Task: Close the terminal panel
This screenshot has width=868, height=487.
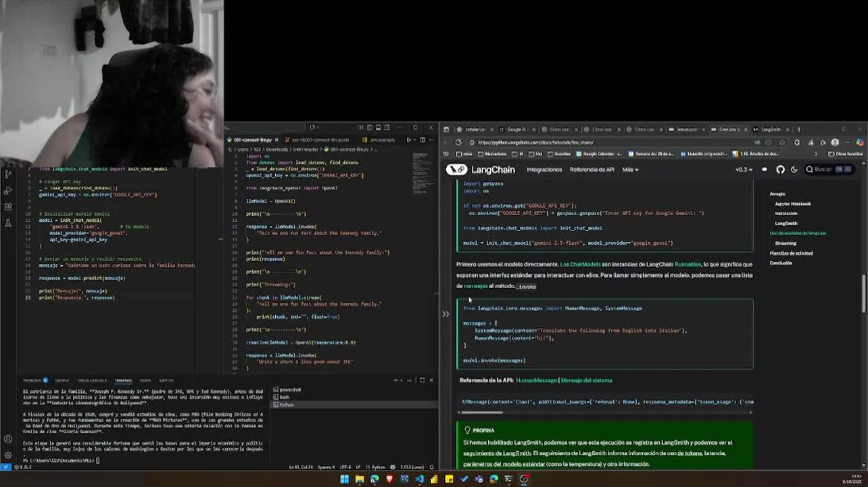Action: tap(431, 380)
